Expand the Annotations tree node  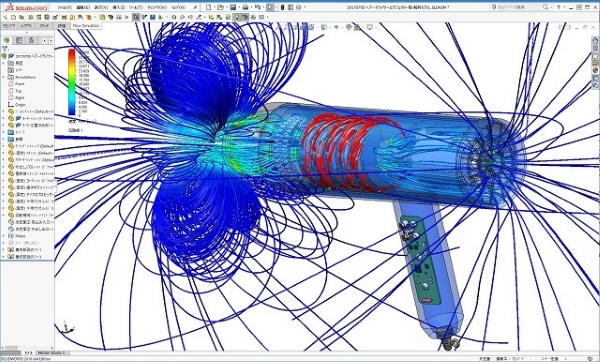(3, 77)
